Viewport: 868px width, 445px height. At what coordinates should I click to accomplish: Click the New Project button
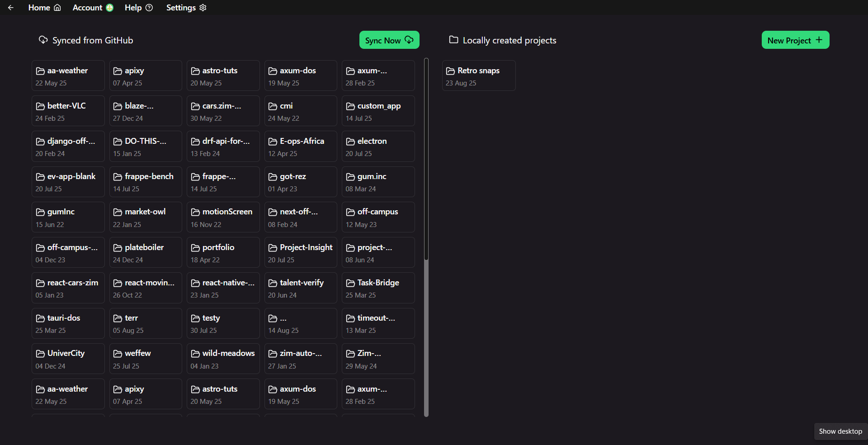click(x=795, y=40)
